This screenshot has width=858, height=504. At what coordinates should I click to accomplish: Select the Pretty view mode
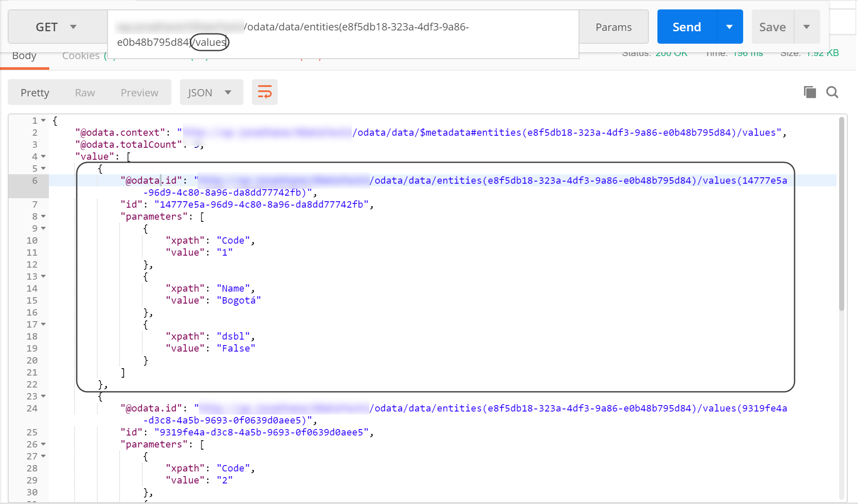pos(35,92)
